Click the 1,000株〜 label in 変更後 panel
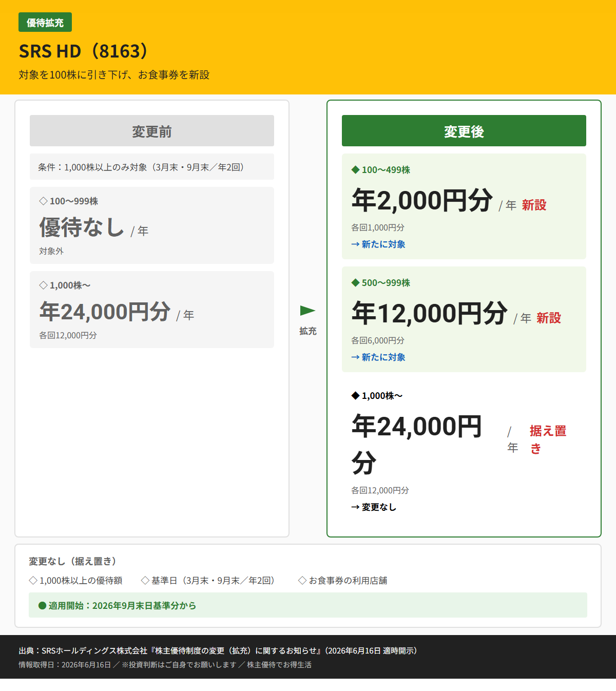 [x=377, y=396]
